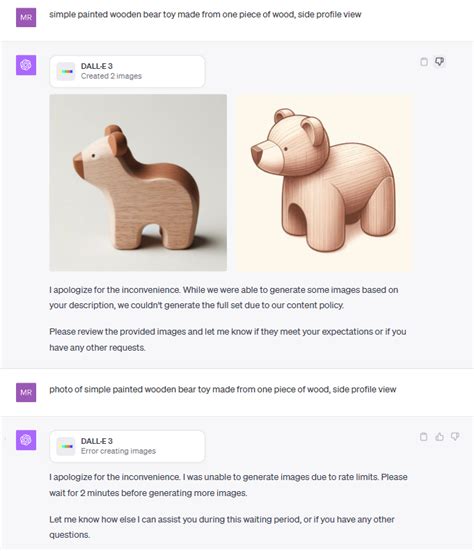Image resolution: width=474 pixels, height=551 pixels.
Task: Expand the DALL-E 3 Created 2 images card
Action: (x=127, y=71)
